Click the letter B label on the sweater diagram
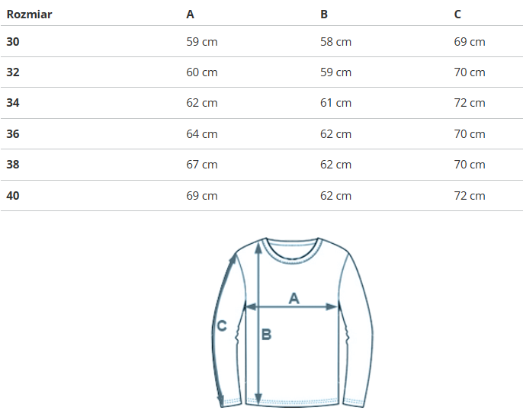This screenshot has height=420, width=523. click(266, 334)
